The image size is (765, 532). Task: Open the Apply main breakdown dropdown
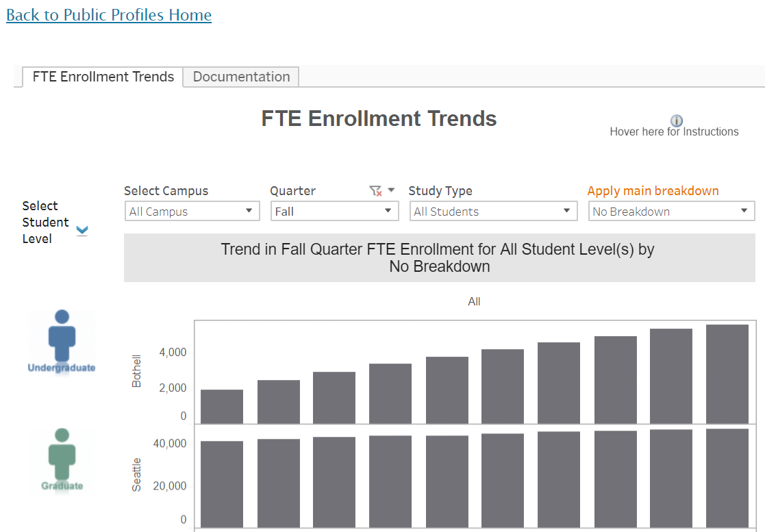click(x=671, y=211)
